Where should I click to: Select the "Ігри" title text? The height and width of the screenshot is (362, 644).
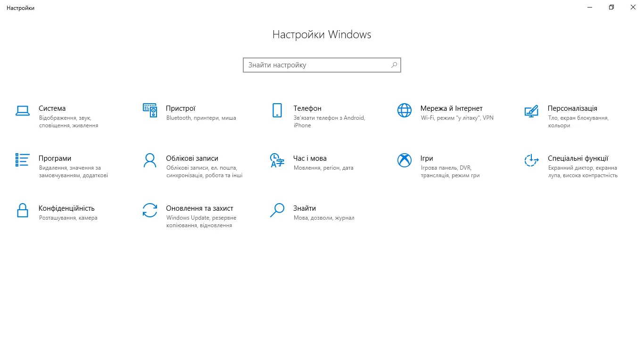pyautogui.click(x=427, y=158)
